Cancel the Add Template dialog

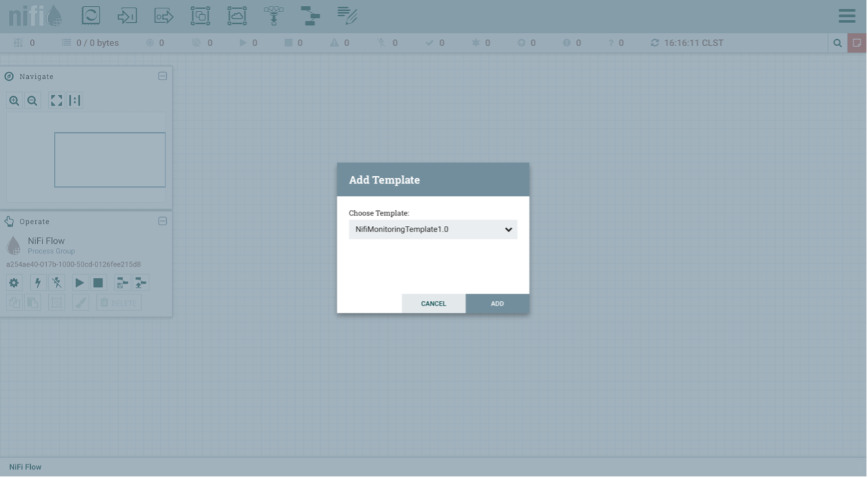[x=434, y=303]
